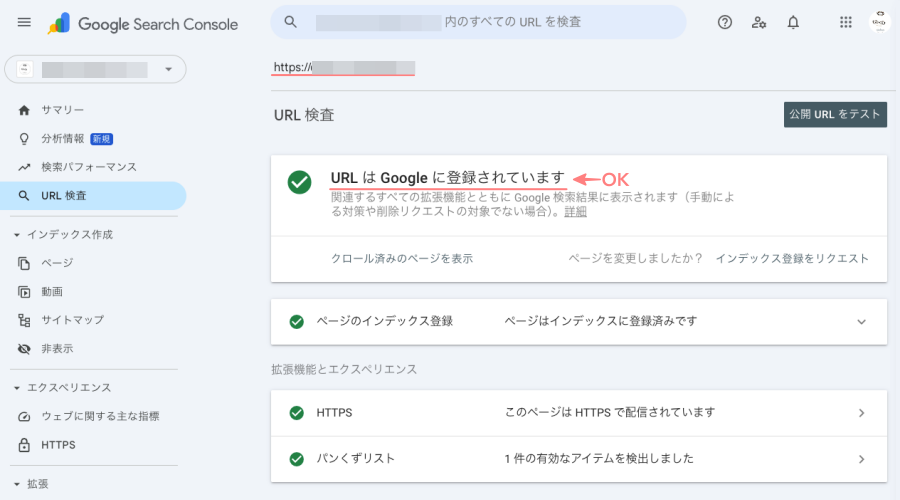Click the inspected URL text at top

pos(344,67)
